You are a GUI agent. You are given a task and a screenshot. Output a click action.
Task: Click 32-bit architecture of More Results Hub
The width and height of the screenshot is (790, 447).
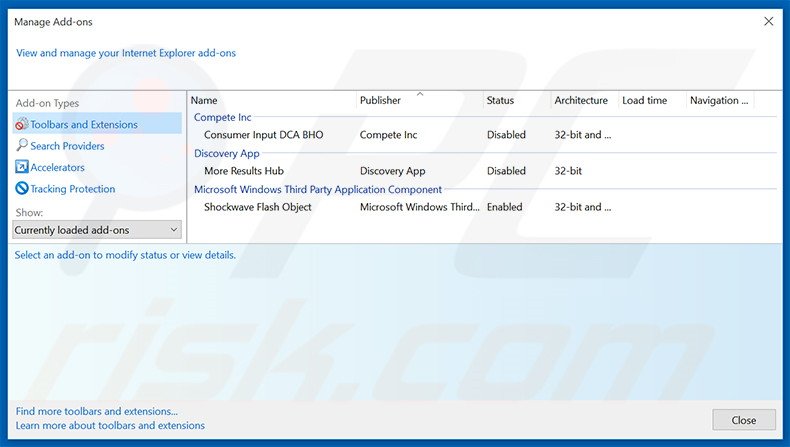coord(568,171)
